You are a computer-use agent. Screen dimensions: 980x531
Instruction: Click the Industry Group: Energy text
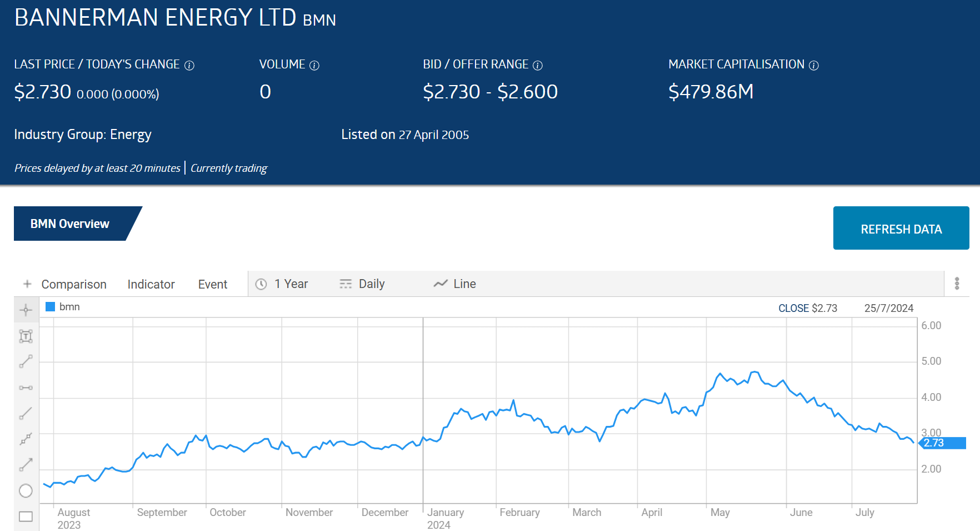[83, 135]
